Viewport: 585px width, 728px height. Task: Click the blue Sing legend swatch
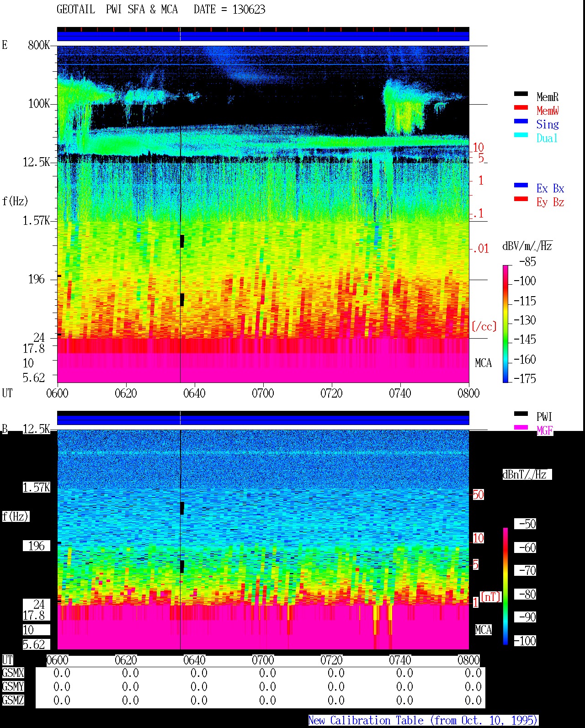pos(521,122)
